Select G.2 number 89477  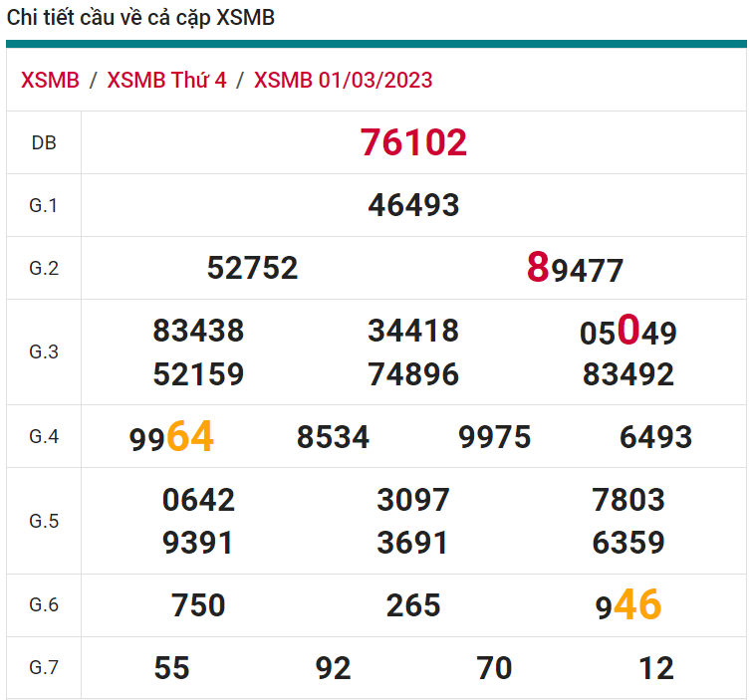click(x=575, y=269)
